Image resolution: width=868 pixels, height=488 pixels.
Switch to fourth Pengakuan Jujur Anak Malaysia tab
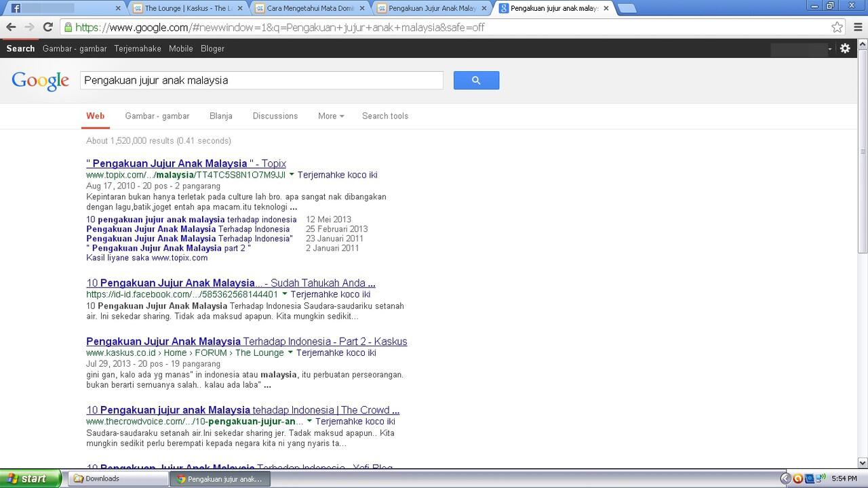pyautogui.click(x=431, y=8)
